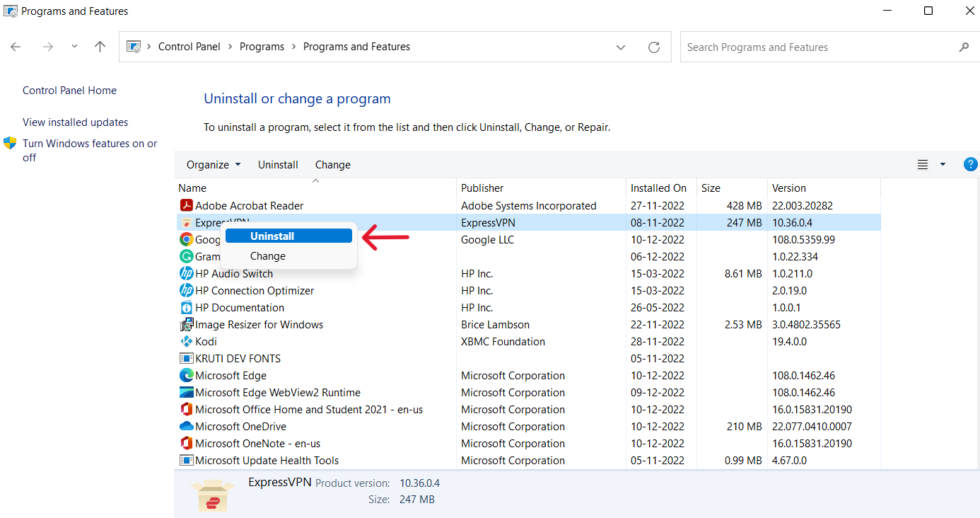Click the 28-11-2022 installed date cell
Screen dimensions: 980x518
coord(658,342)
